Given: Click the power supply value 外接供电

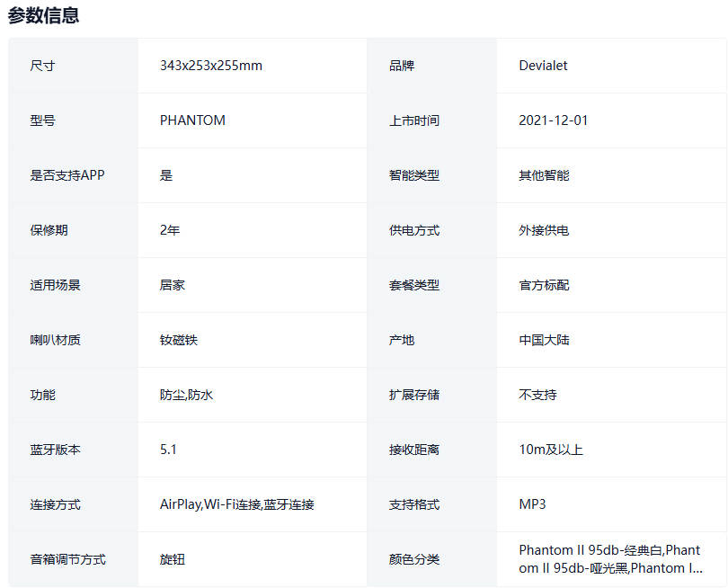Looking at the screenshot, I should 544,230.
